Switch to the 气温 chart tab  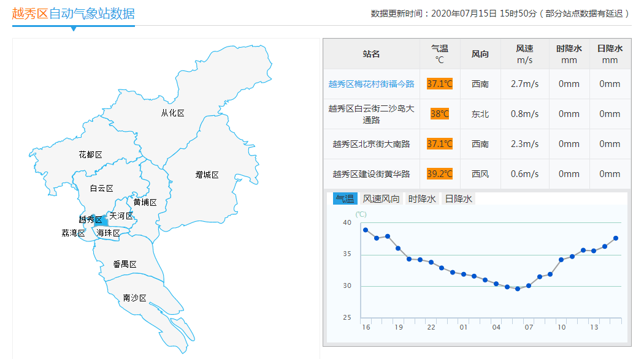345,198
